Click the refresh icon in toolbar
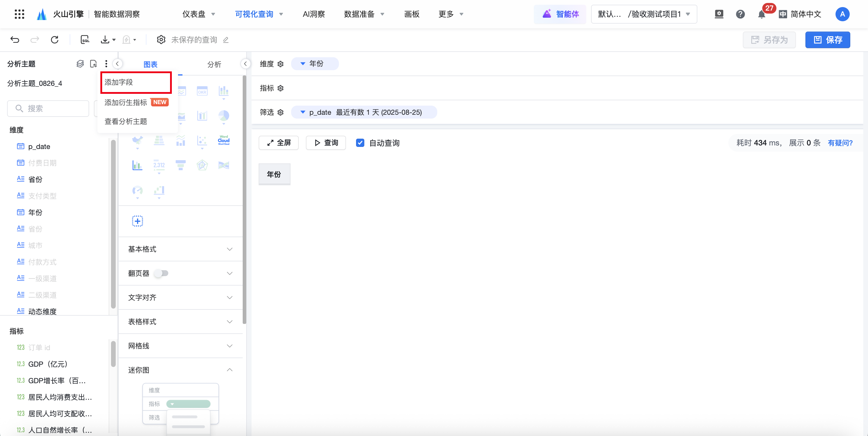Viewport: 868px width, 436px height. point(55,40)
